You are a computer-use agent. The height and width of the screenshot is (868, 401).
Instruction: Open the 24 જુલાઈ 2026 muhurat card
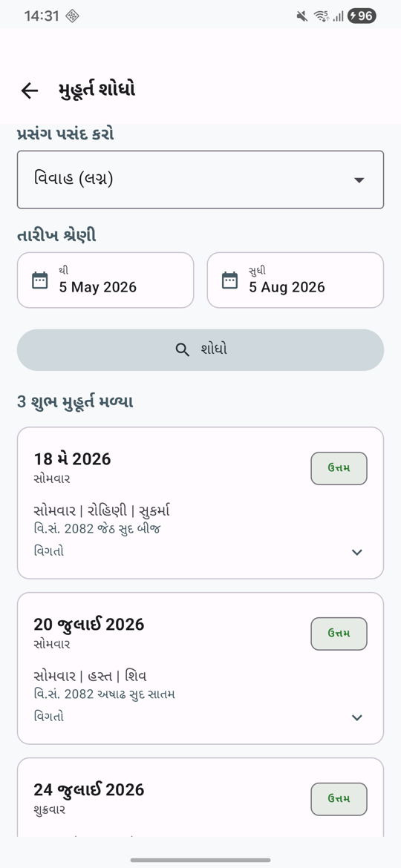[x=200, y=797]
